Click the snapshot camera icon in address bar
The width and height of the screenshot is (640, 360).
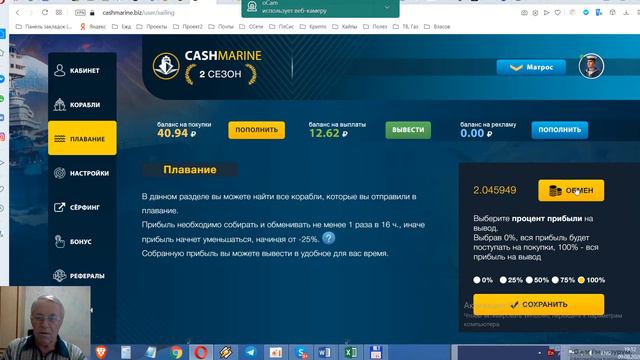[x=524, y=13]
